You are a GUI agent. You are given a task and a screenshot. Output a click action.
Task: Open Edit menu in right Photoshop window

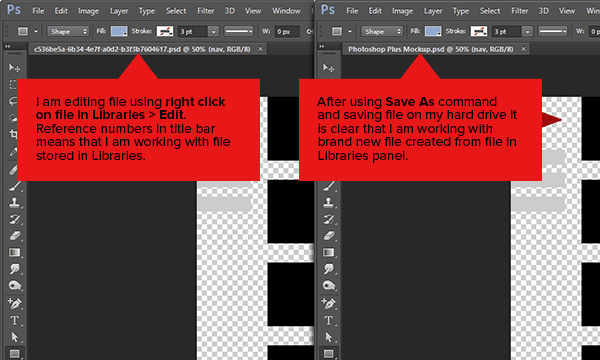tap(375, 11)
